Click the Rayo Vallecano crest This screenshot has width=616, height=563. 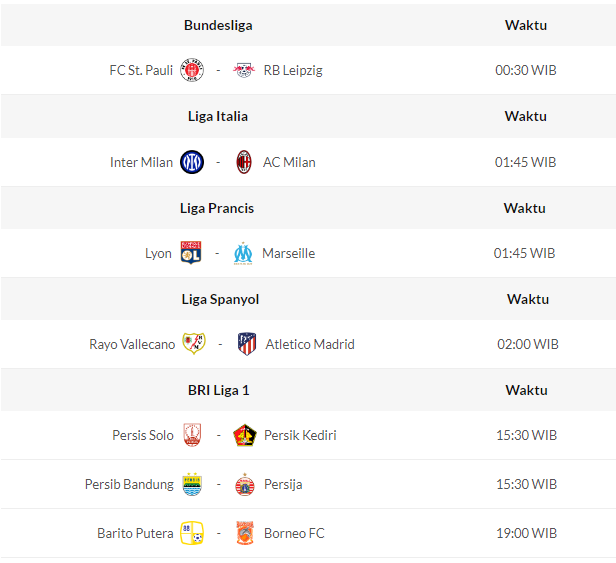tap(193, 344)
